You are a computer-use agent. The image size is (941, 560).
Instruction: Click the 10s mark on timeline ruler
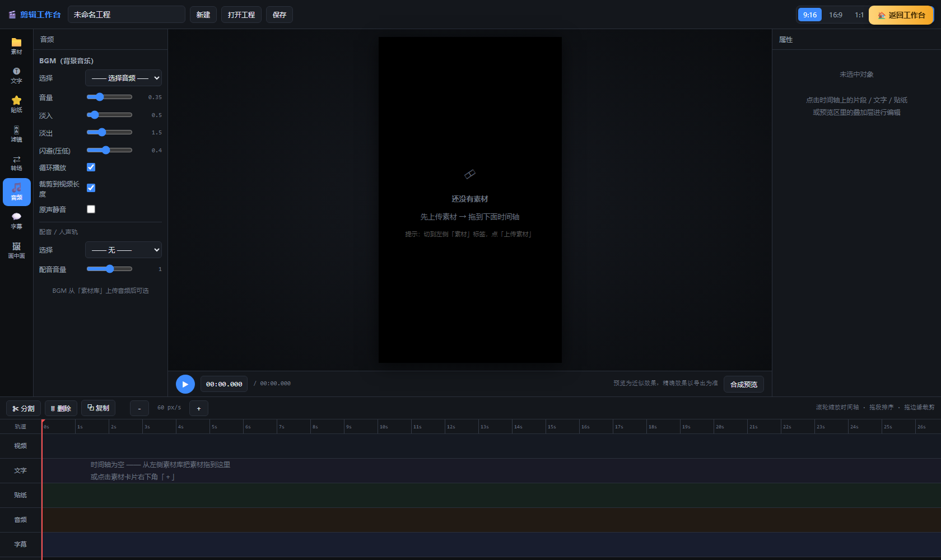click(x=384, y=427)
